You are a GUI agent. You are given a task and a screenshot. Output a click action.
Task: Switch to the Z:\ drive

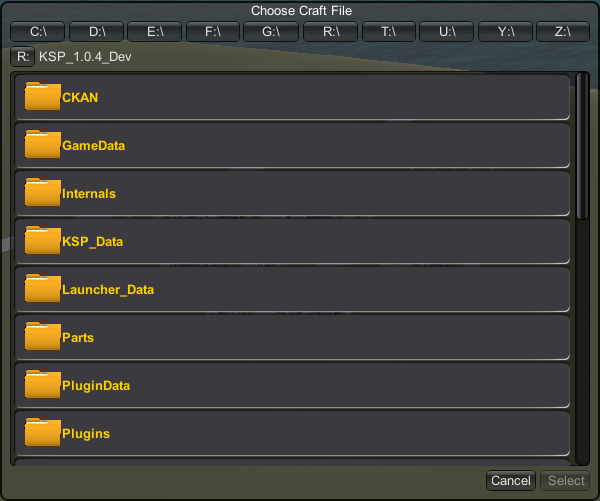563,31
